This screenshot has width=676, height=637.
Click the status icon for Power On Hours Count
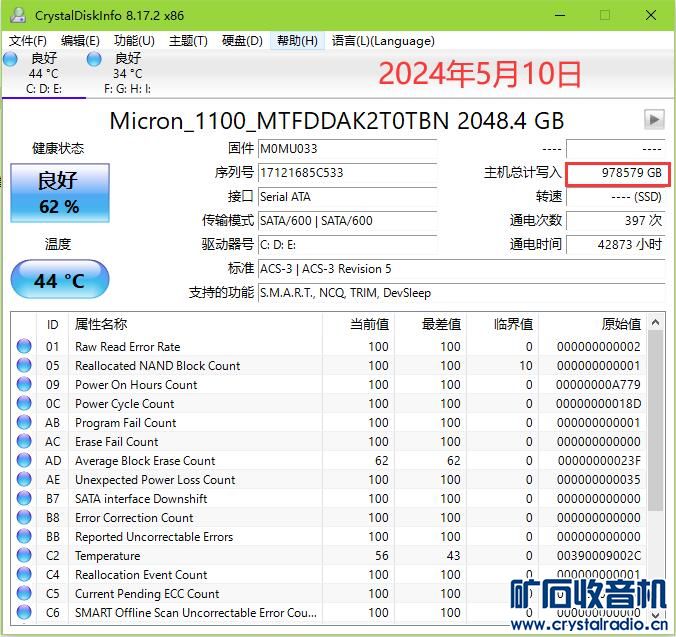[x=24, y=384]
